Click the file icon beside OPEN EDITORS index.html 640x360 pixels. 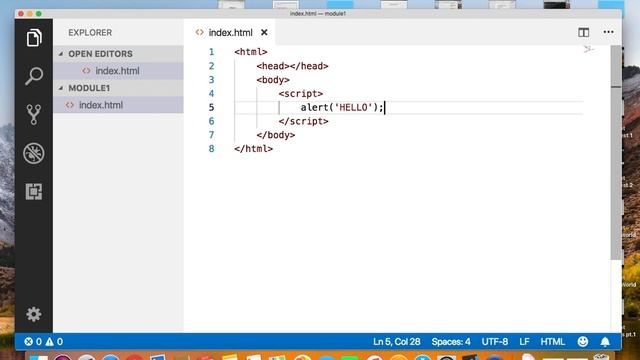[86, 71]
